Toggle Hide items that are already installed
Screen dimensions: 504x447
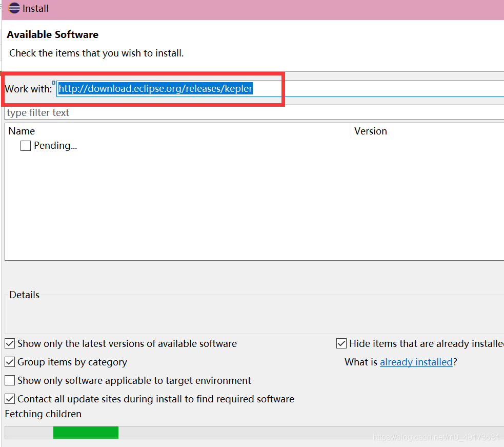(341, 344)
